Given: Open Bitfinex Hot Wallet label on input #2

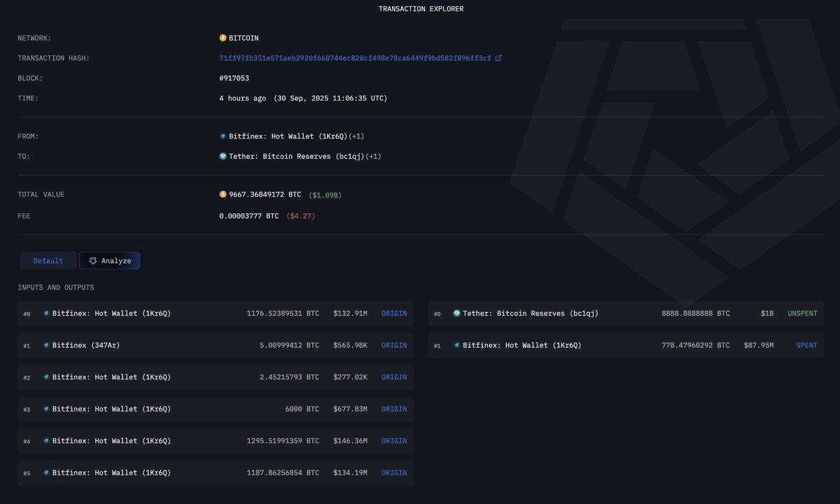Looking at the screenshot, I should tap(111, 377).
